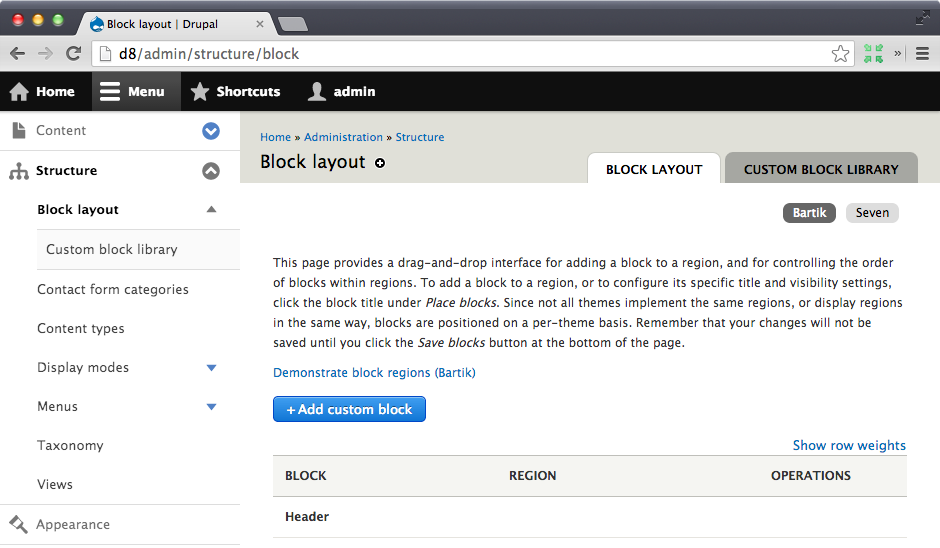The height and width of the screenshot is (548, 940).
Task: Open the Content sidebar item
Action: point(61,131)
